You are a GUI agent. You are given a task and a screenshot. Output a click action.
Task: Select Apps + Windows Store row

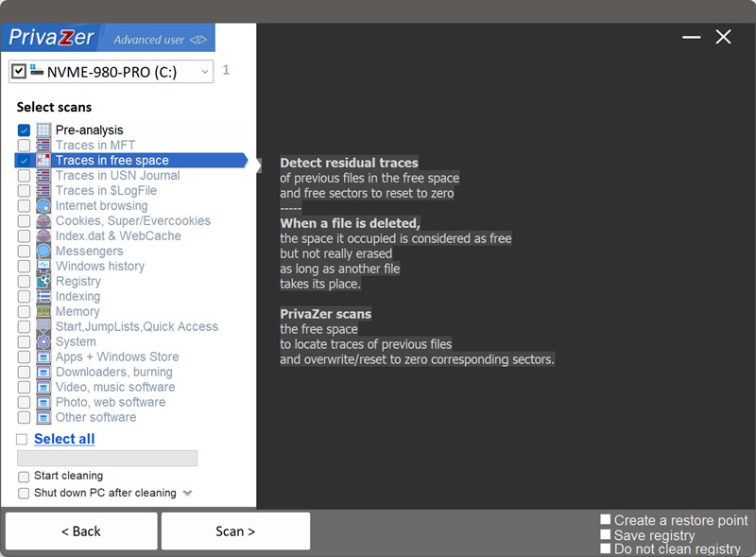click(130, 357)
